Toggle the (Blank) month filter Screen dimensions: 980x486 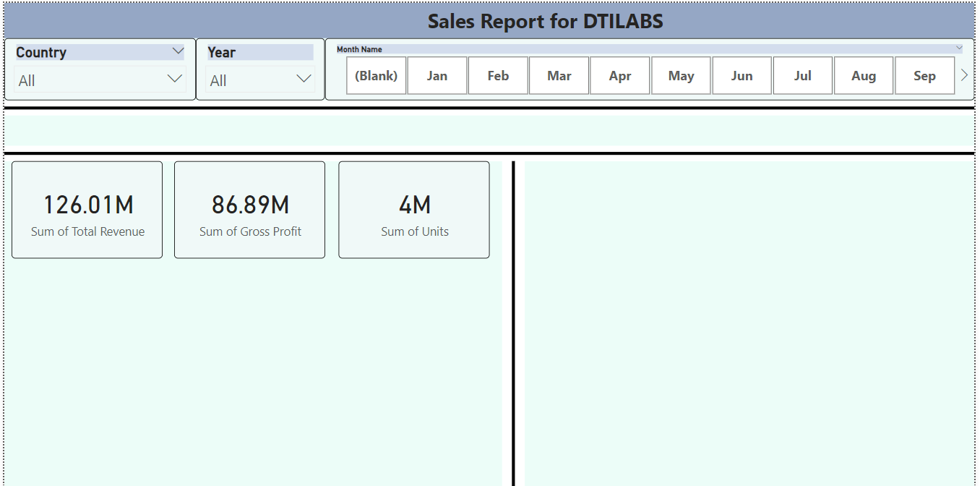pos(376,74)
